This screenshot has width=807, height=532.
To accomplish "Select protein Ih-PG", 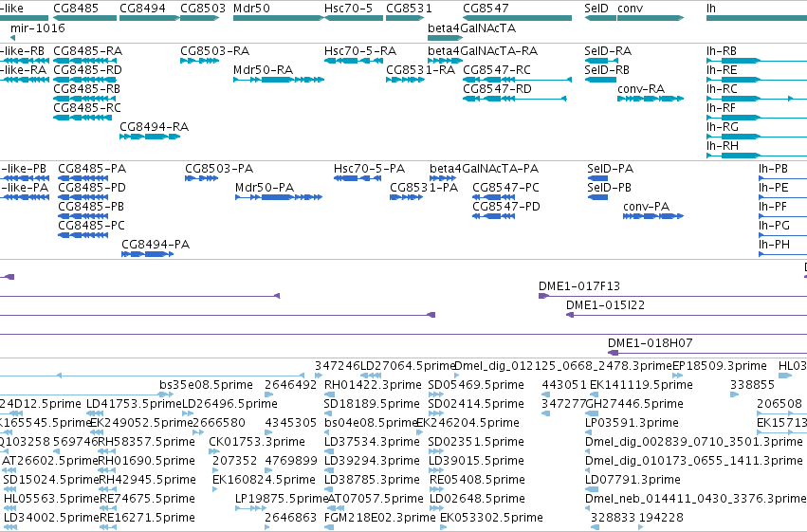I will pyautogui.click(x=782, y=235).
